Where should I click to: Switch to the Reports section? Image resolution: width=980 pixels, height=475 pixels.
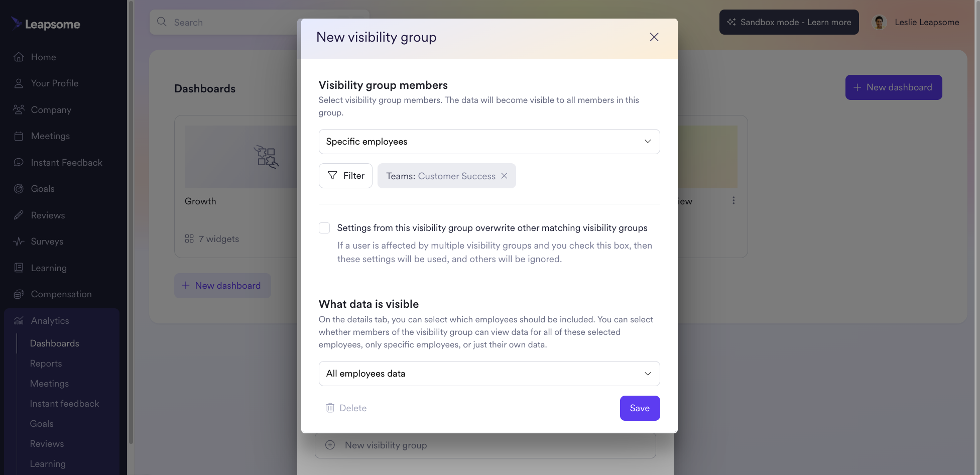click(x=46, y=363)
